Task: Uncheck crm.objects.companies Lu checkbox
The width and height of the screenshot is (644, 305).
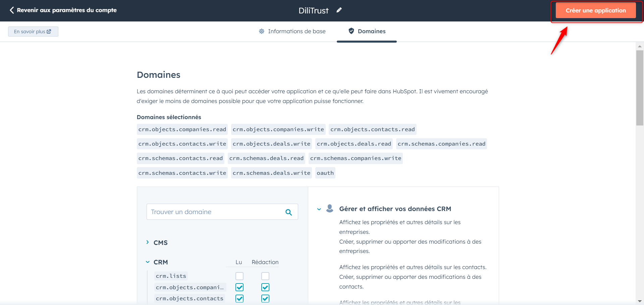Action: coord(239,287)
